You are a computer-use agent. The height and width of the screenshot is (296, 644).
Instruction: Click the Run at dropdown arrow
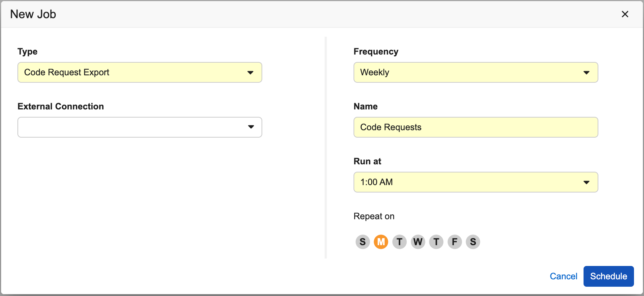(586, 182)
